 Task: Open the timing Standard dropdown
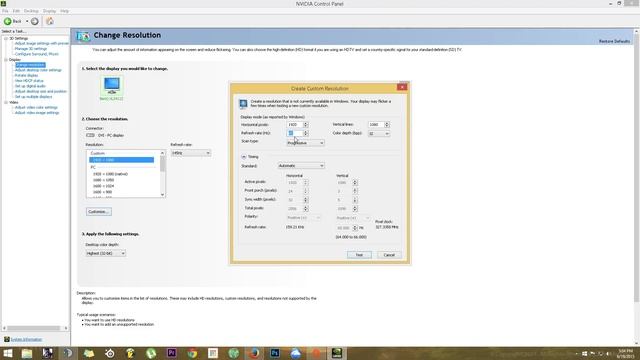tap(301, 166)
